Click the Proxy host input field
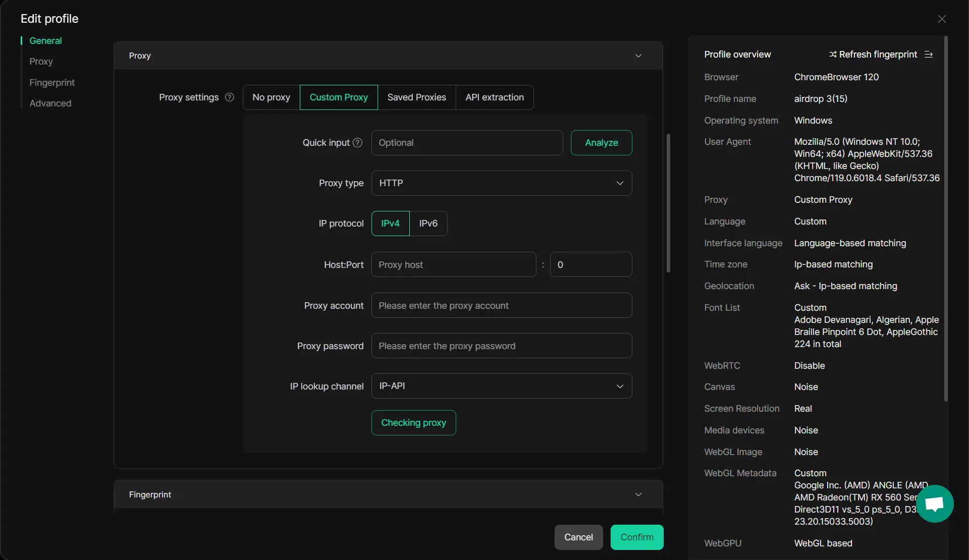Image resolution: width=969 pixels, height=560 pixels. click(x=453, y=265)
